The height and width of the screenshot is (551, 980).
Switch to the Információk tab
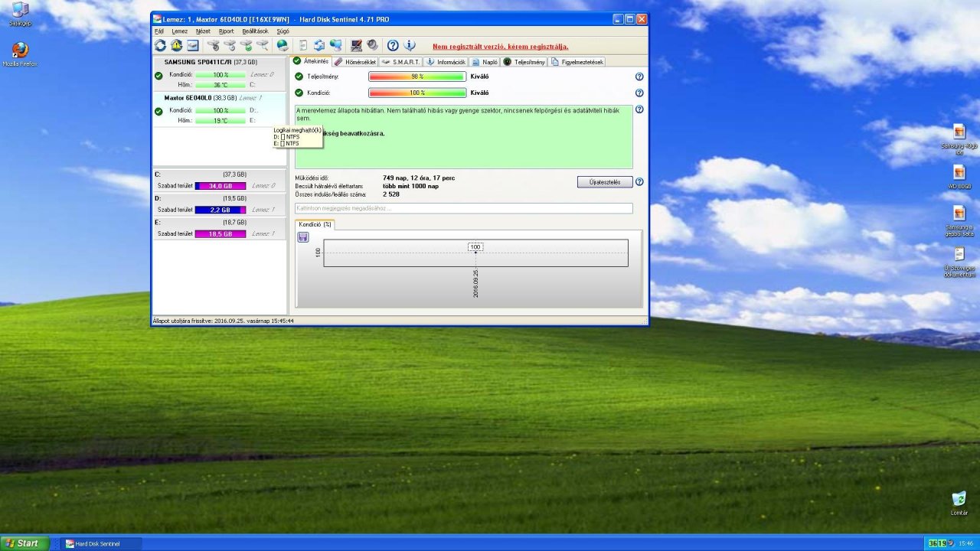446,62
